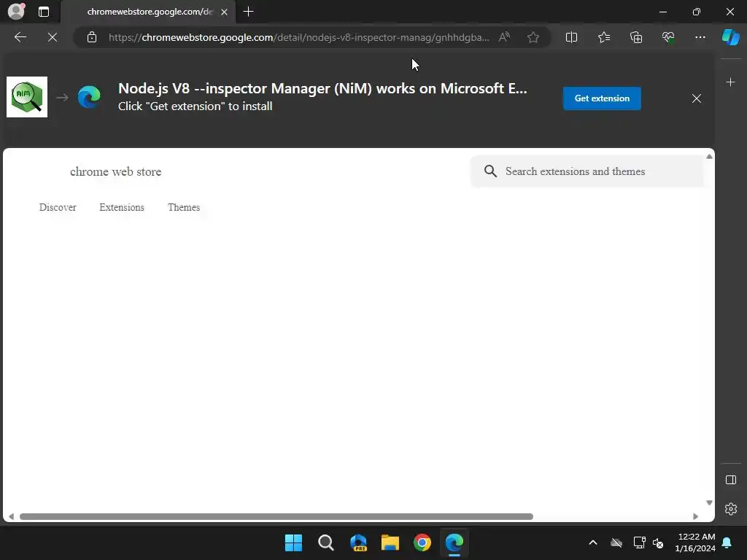Activate Read aloud icon in address bar

(504, 37)
